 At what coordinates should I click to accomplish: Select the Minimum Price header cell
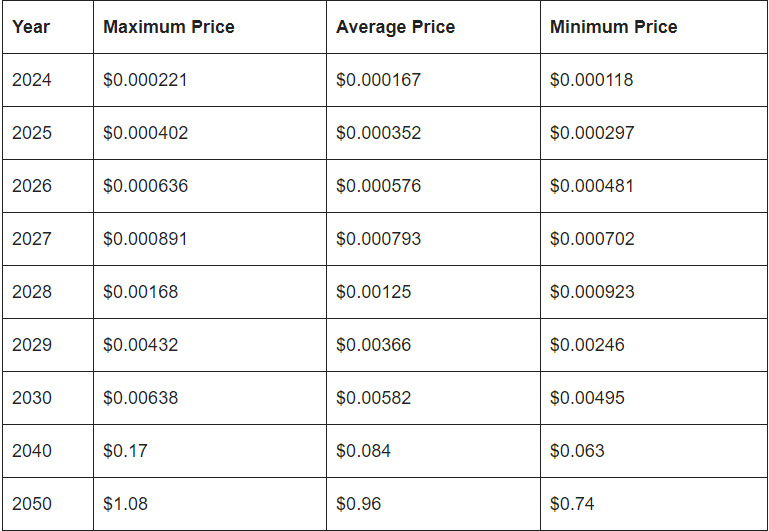(x=613, y=27)
